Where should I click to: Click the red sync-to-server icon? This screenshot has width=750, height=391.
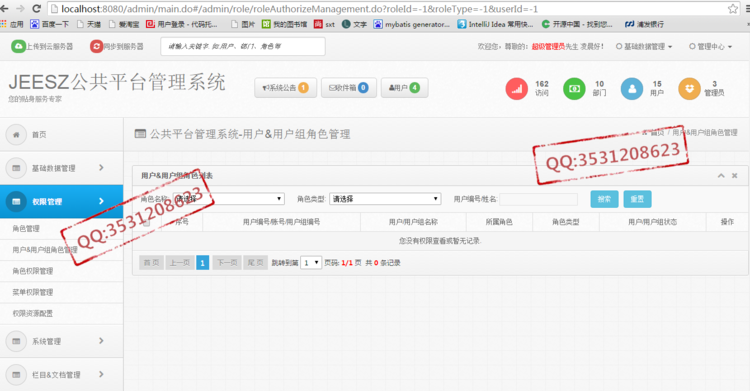point(96,46)
